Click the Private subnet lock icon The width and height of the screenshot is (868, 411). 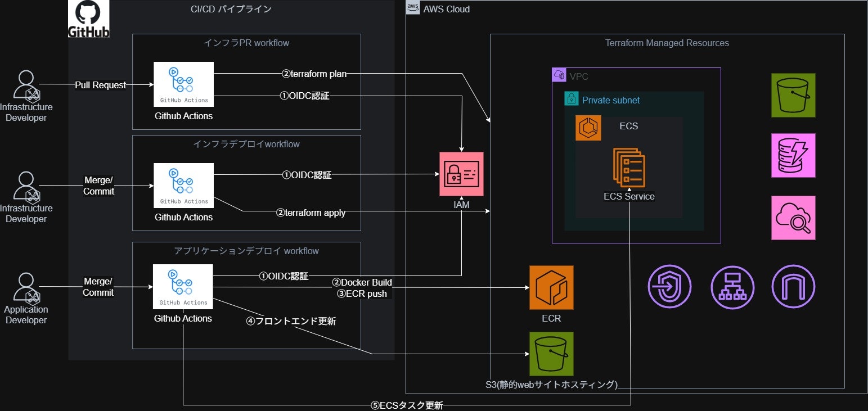tap(572, 98)
